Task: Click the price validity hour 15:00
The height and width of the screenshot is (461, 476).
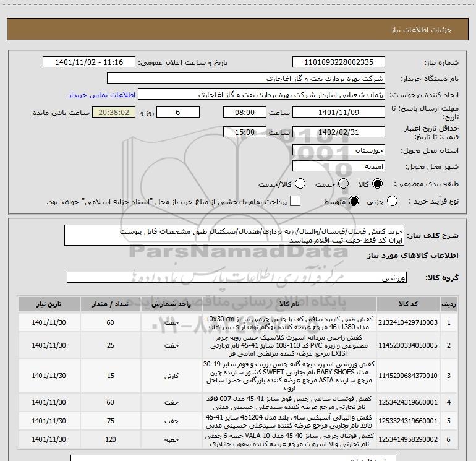Action: point(245,132)
